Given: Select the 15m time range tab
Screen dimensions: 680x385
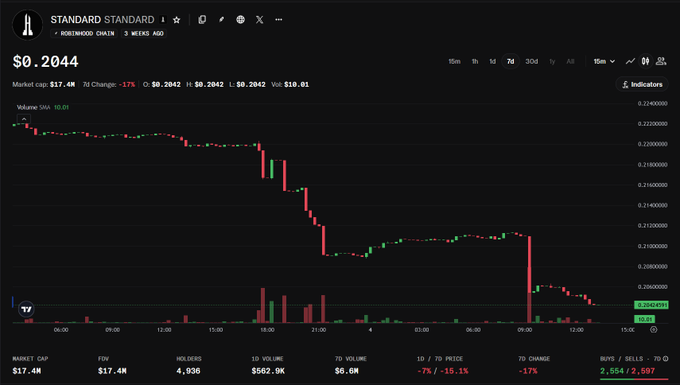Looking at the screenshot, I should (454, 62).
